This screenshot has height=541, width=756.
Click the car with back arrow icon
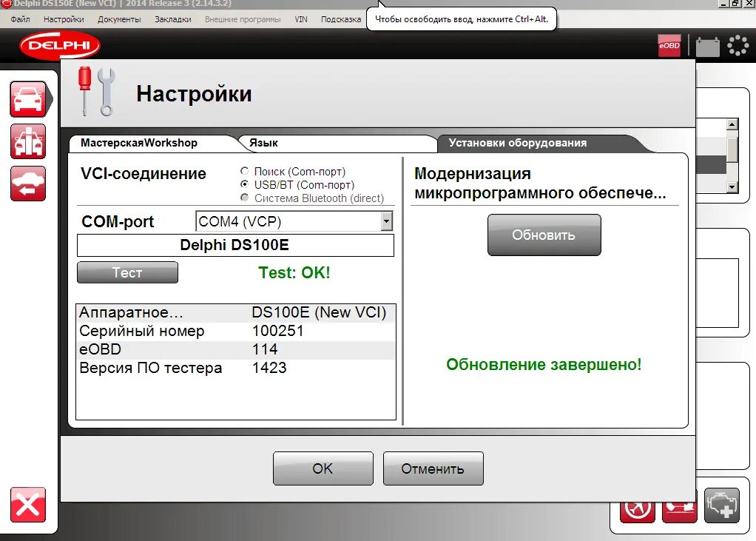click(28, 184)
